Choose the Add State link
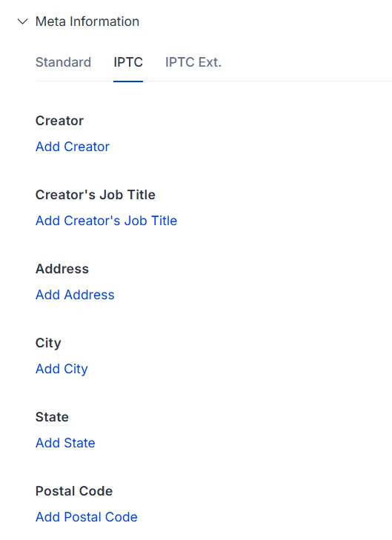The image size is (392, 540). 65,443
